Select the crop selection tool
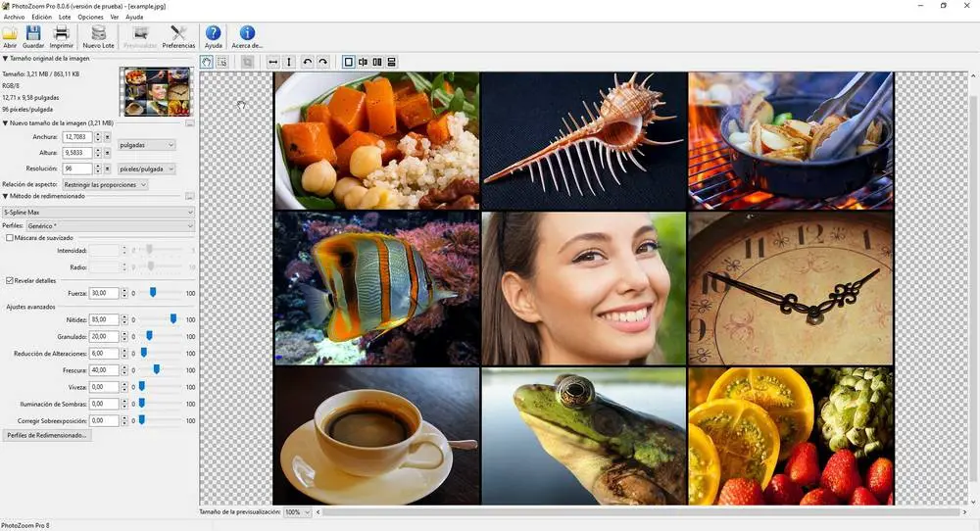Image resolution: width=980 pixels, height=531 pixels. tap(221, 62)
